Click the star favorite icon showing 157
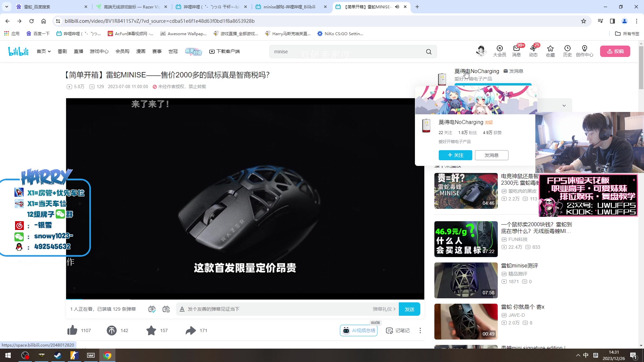This screenshot has height=362, width=644. 151,330
